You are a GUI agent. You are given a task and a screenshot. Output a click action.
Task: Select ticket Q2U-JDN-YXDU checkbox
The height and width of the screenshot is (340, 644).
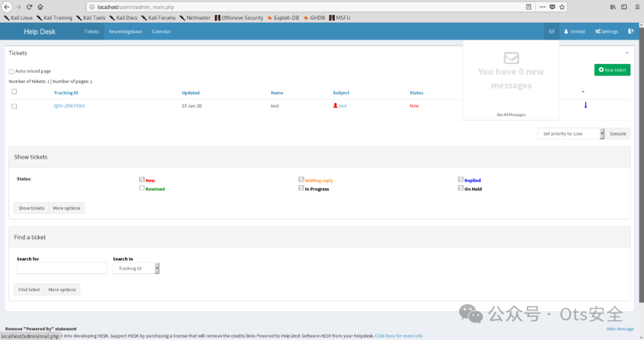14,106
